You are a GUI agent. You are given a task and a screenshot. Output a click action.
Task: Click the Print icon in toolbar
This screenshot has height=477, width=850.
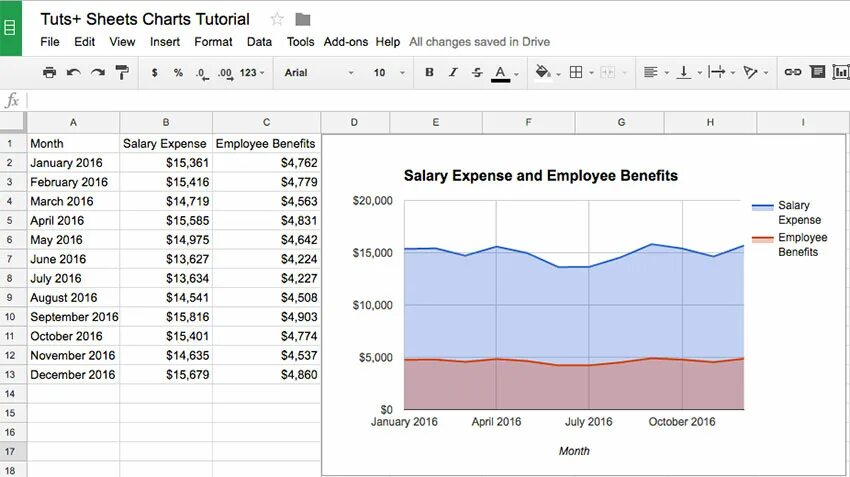49,72
